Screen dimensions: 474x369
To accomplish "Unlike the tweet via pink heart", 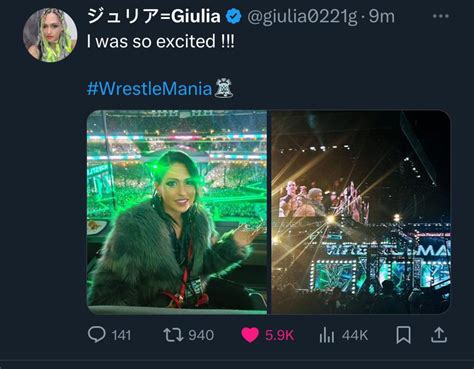I will coord(250,335).
